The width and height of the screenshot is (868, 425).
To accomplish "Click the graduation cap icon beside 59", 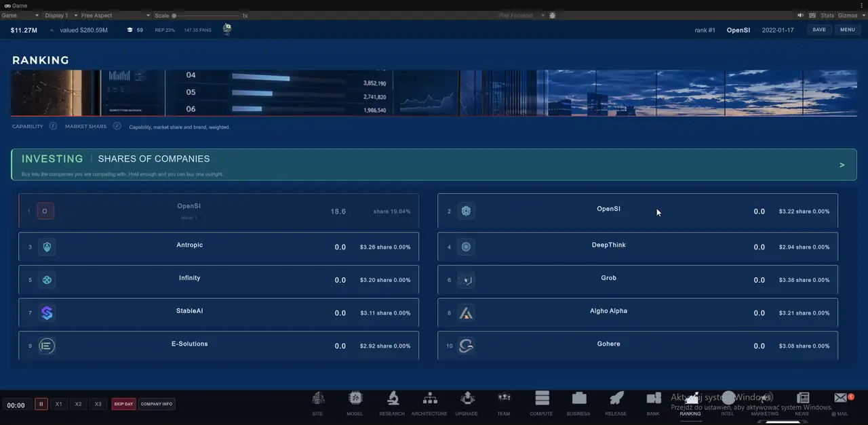I will 130,30.
